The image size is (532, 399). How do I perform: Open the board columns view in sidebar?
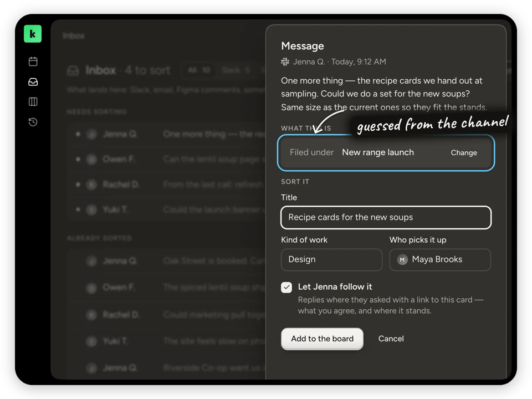33,102
